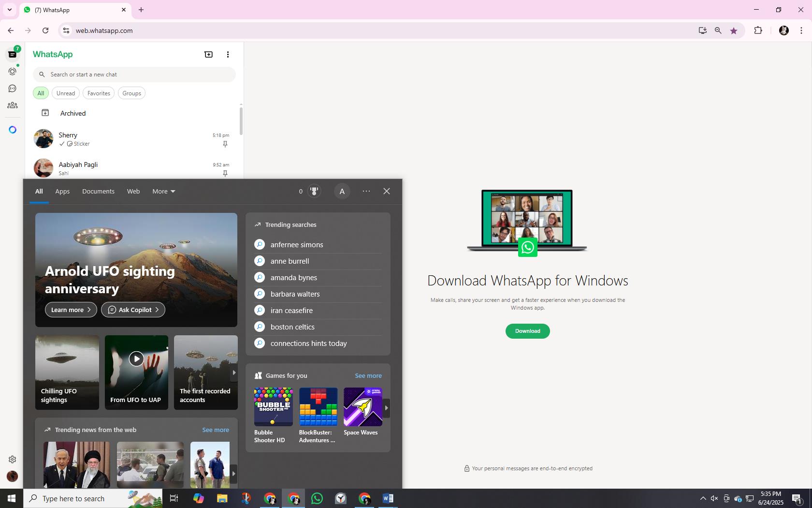Open the Communities icon in WhatsApp sidebar
This screenshot has height=508, width=812.
(x=13, y=105)
